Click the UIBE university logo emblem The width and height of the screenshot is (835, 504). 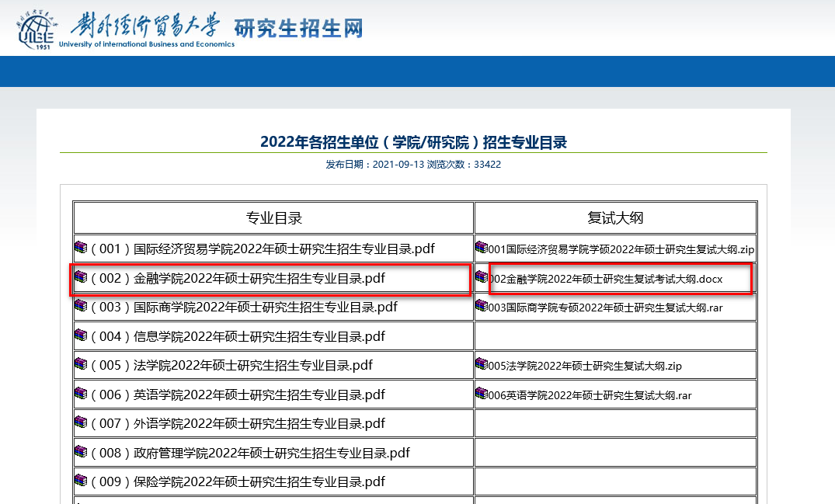tap(37, 29)
